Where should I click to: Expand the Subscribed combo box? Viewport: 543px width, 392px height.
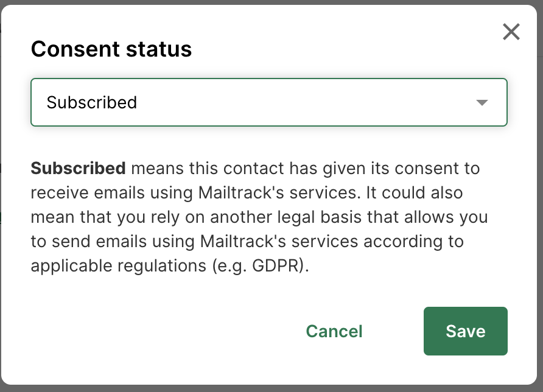[x=268, y=102]
